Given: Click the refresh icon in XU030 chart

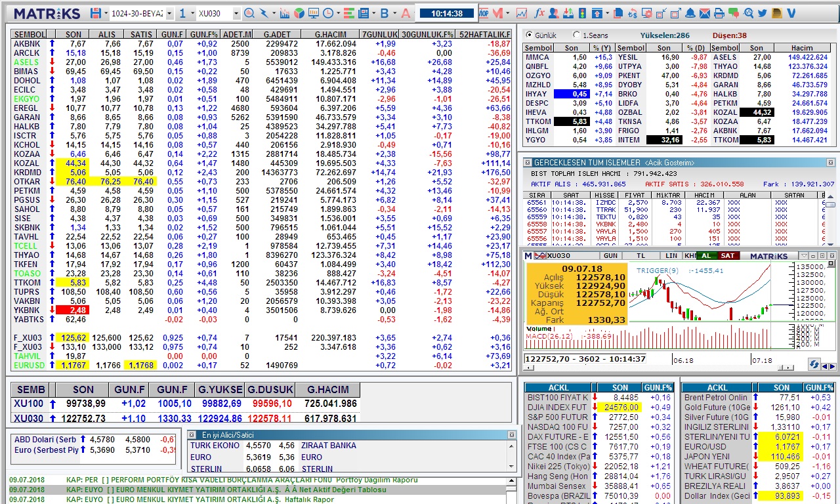Looking at the screenshot, I should pyautogui.click(x=814, y=364).
